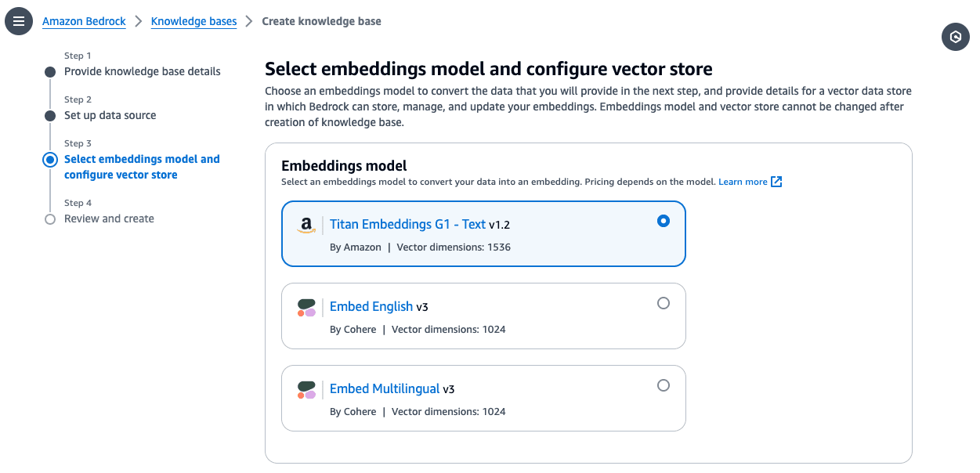Click the Titan Embeddings G1 - Text title
Image resolution: width=980 pixels, height=473 pixels.
coord(407,224)
